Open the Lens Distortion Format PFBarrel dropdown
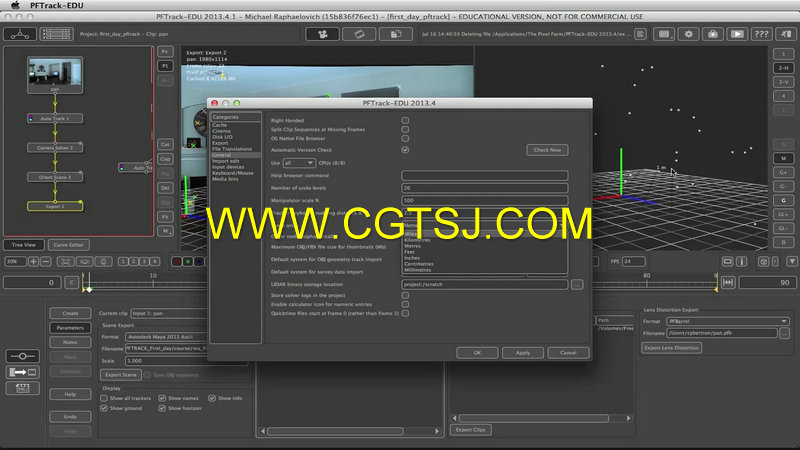Screen dimensions: 800x450 click(x=728, y=321)
